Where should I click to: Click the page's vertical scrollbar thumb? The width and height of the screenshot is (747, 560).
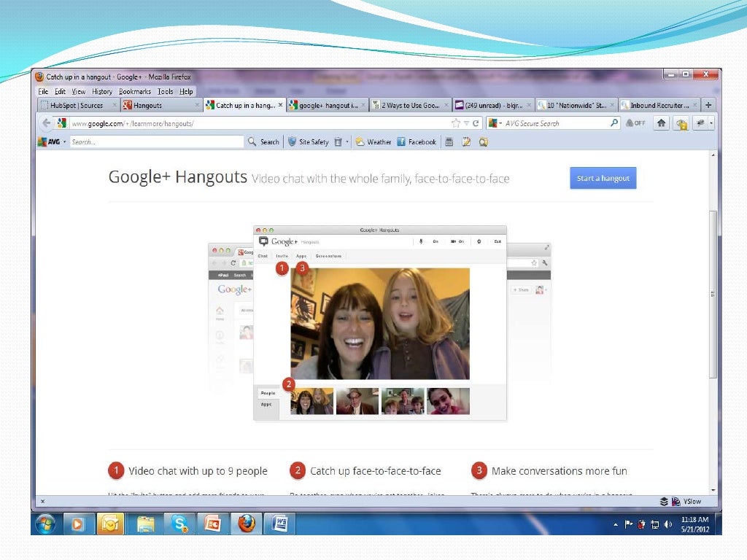(713, 295)
